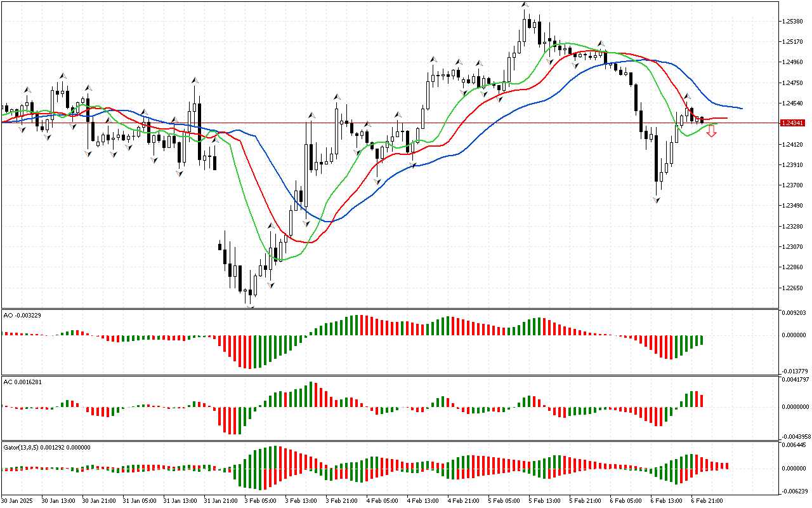Select the 'AC 0.0016281' indicator label
This screenshot has width=812, height=508.
(23, 382)
